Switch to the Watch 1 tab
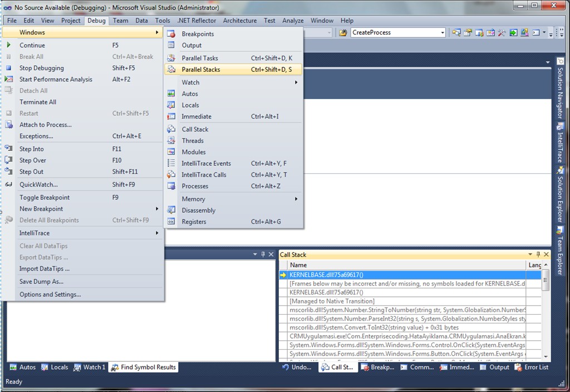Viewport: 570px width, 392px height. (90, 367)
